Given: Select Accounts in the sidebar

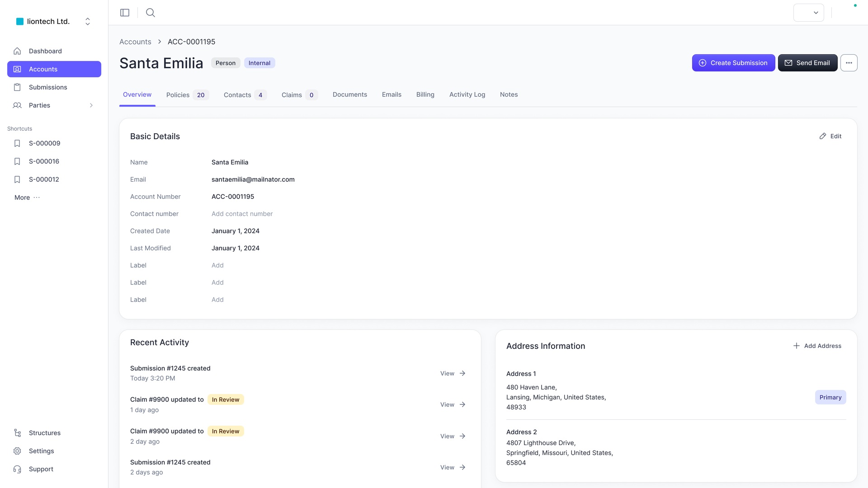Looking at the screenshot, I should (x=54, y=69).
